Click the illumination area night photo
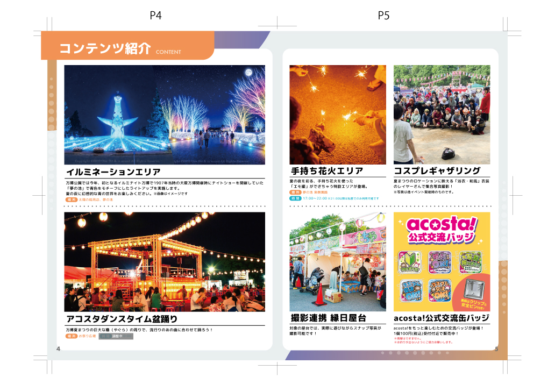The width and height of the screenshot is (555, 392). tap(165, 115)
